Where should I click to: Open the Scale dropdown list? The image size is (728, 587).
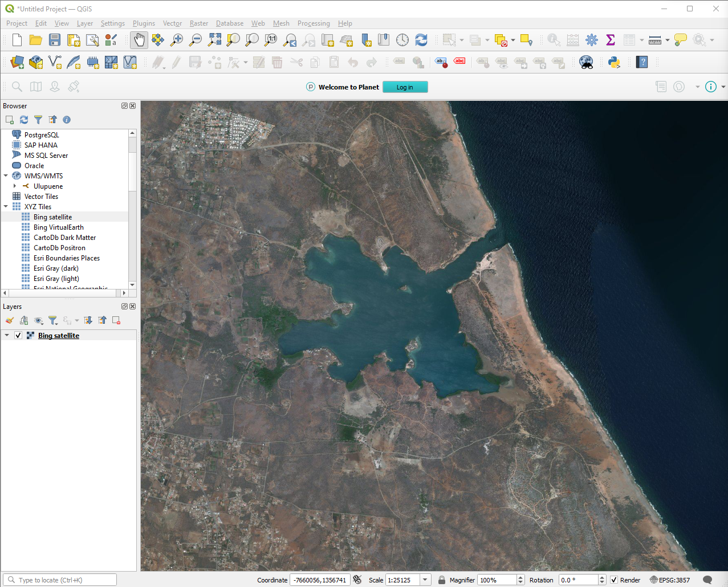tap(425, 580)
